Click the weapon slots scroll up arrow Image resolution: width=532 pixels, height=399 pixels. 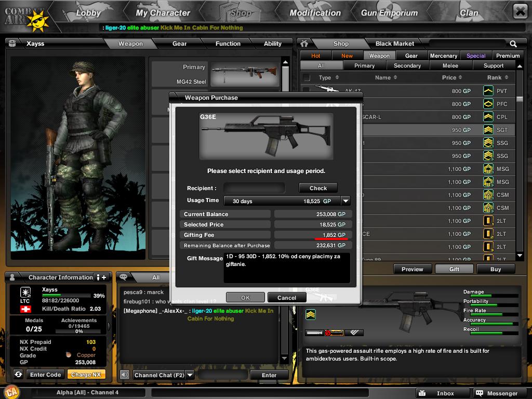(x=285, y=62)
